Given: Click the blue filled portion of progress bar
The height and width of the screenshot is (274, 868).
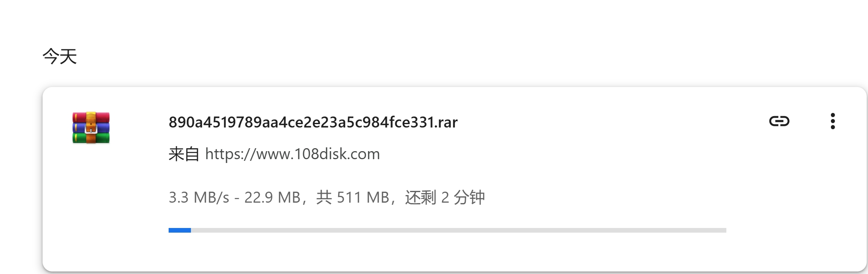Looking at the screenshot, I should click(x=180, y=230).
